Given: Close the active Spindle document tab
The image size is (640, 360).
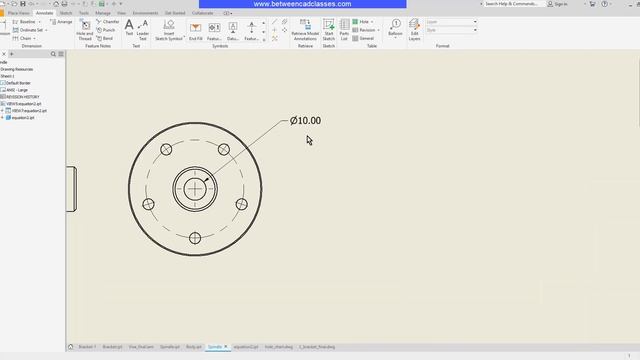Looking at the screenshot, I should point(226,347).
